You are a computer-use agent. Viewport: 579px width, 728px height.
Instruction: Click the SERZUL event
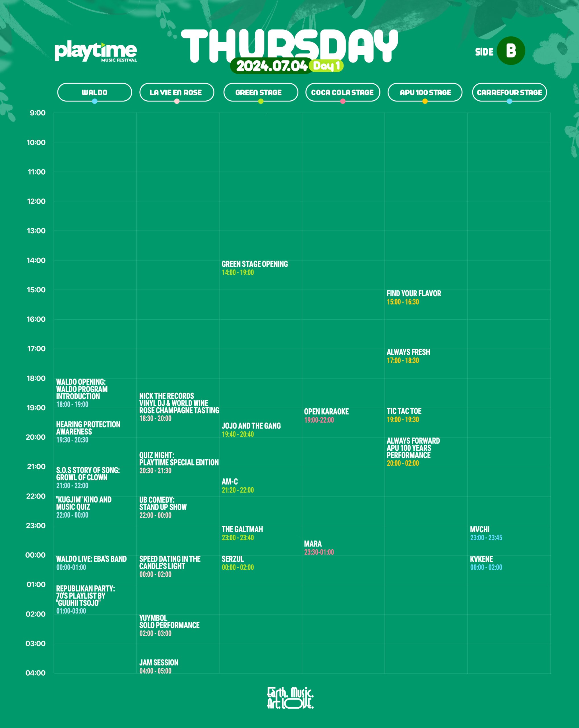[238, 563]
